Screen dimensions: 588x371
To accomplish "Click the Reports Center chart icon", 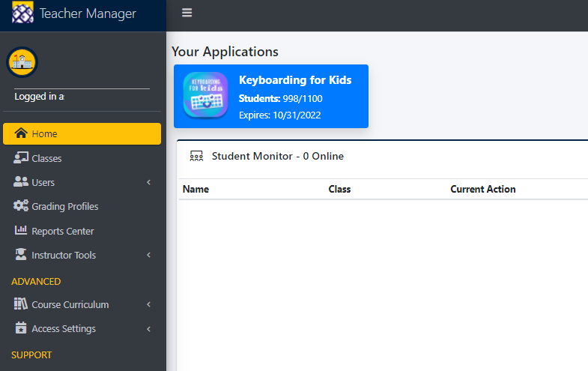I will [21, 230].
